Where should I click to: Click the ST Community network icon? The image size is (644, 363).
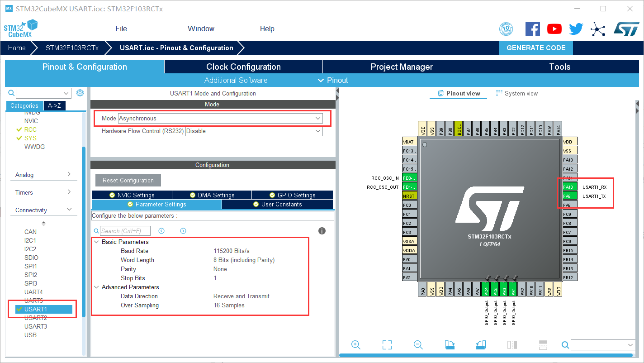click(598, 29)
